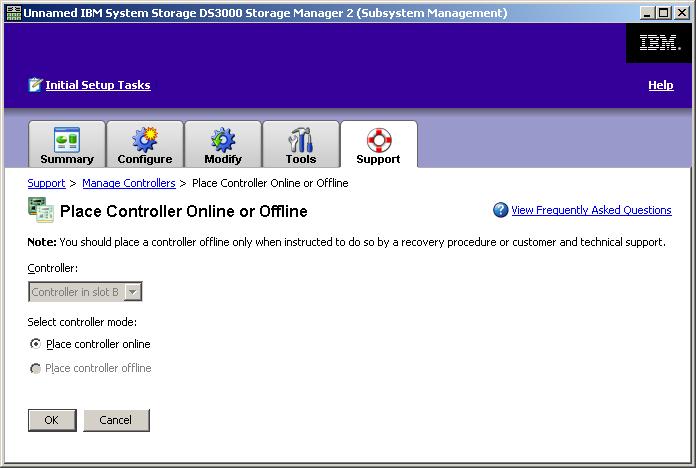Open the Help link
This screenshot has height=468, width=696.
tap(660, 85)
